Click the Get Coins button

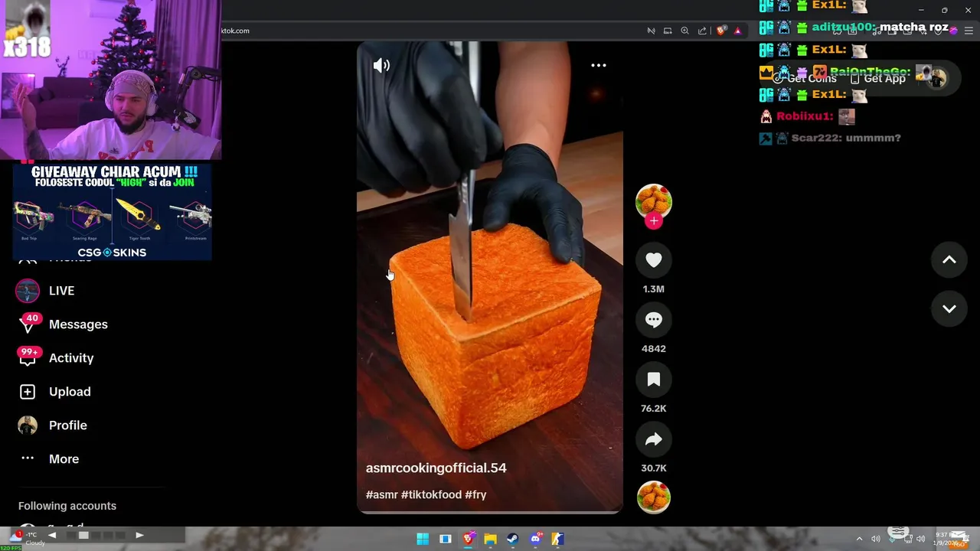point(805,78)
